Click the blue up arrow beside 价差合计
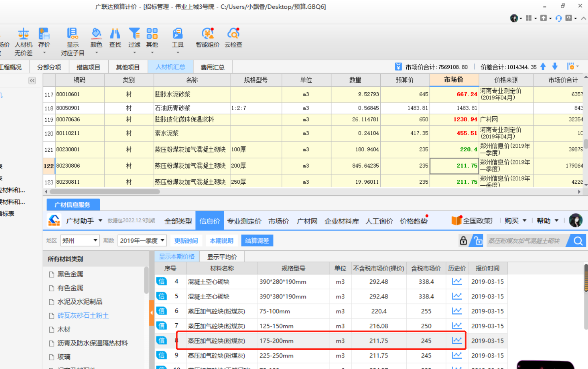The height and width of the screenshot is (369, 588). click(x=543, y=67)
